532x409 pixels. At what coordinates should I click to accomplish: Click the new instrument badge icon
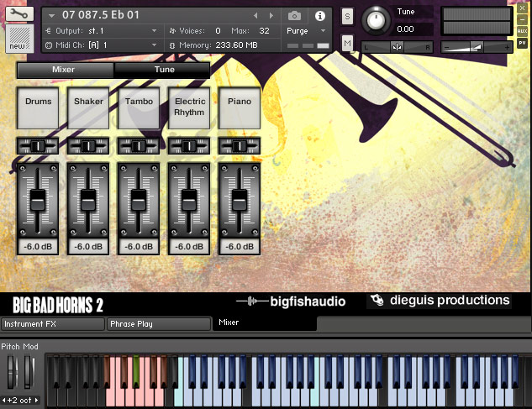click(19, 39)
